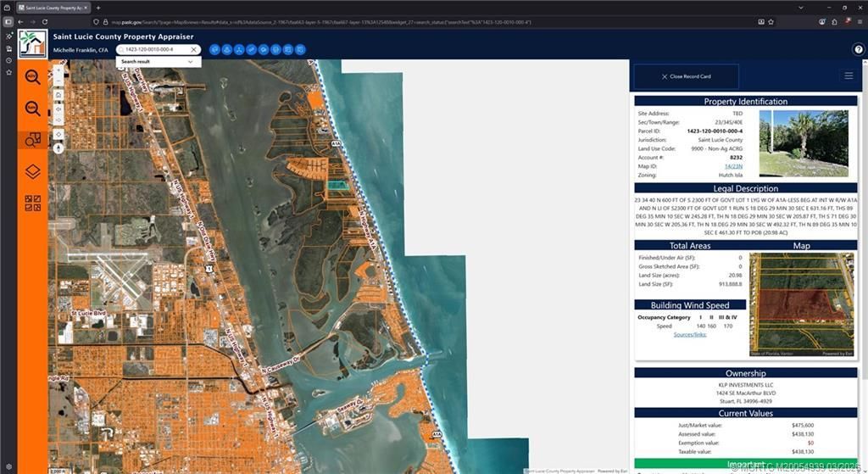Open the basemap gallery grid icon
The height and width of the screenshot is (474, 868).
click(x=32, y=203)
